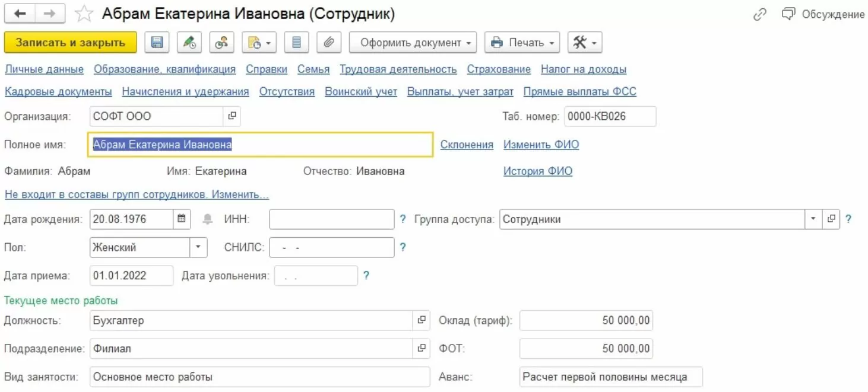Click the Вид занятости field
Screen dimensions: 868x392
click(260, 377)
